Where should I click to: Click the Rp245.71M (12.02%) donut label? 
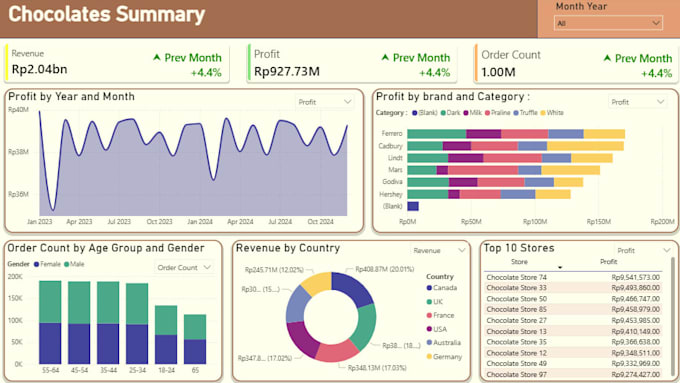[x=274, y=270]
